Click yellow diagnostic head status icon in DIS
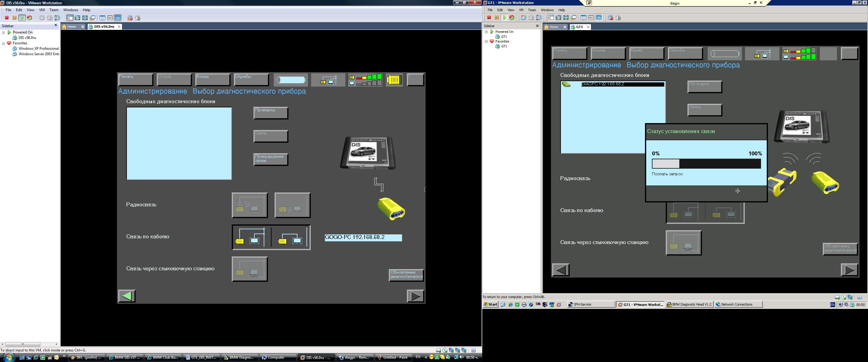 pyautogui.click(x=394, y=80)
